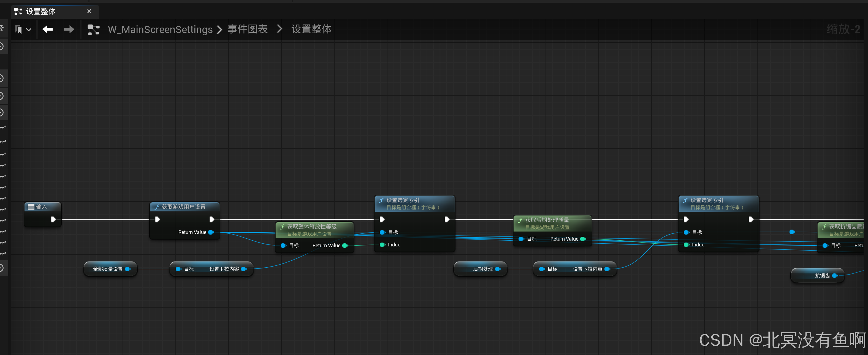Click the 全部质量设置 variable node
The height and width of the screenshot is (355, 868).
coord(108,269)
